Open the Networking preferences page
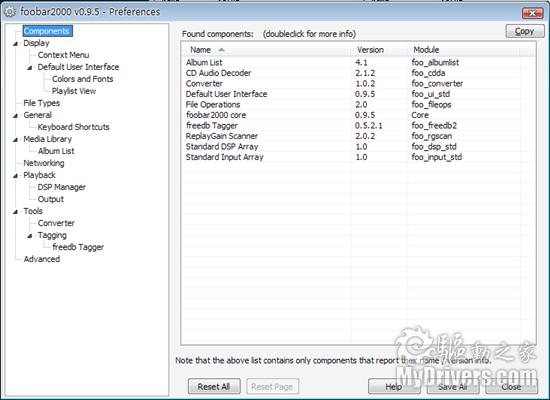The width and height of the screenshot is (550, 400). [44, 163]
